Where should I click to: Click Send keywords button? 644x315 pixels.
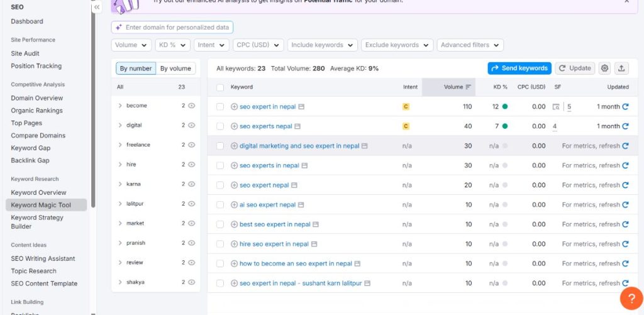coord(519,68)
